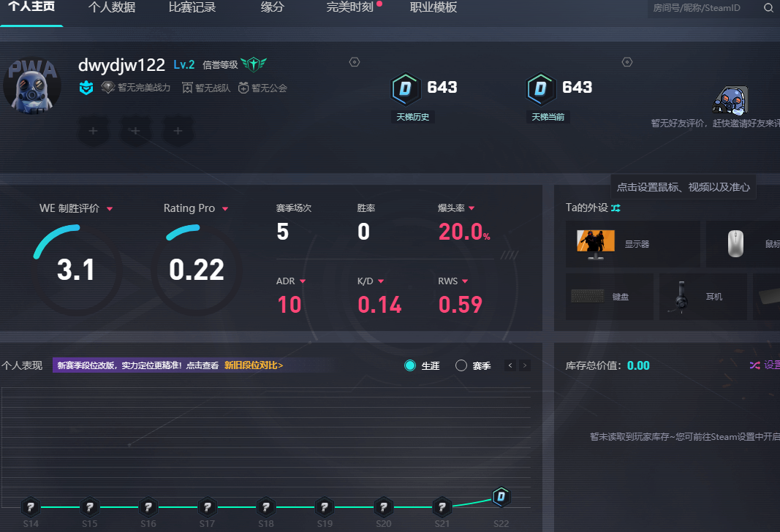
Task: Expand the WE 制胜评价 dropdown arrow
Action: tap(110, 209)
